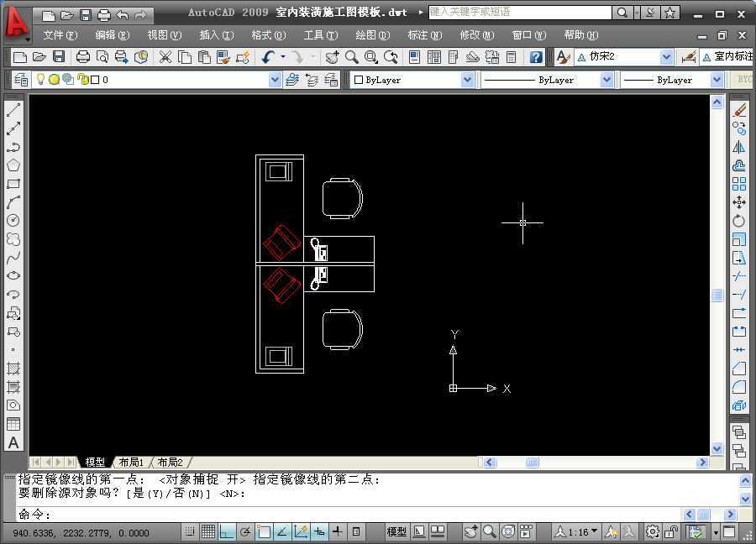
Task: Click the Mirror tool in modify toolbar
Action: [x=739, y=147]
